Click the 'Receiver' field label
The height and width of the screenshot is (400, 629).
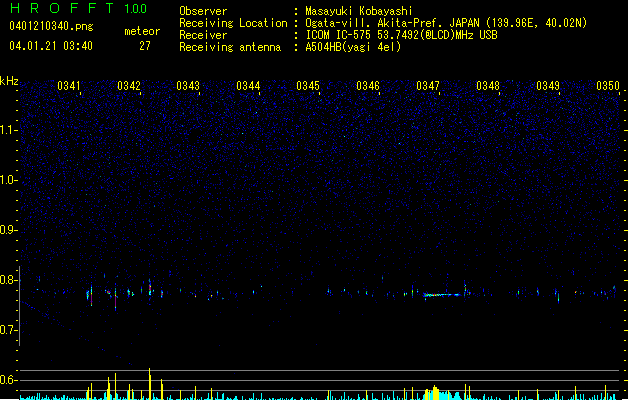pos(203,35)
